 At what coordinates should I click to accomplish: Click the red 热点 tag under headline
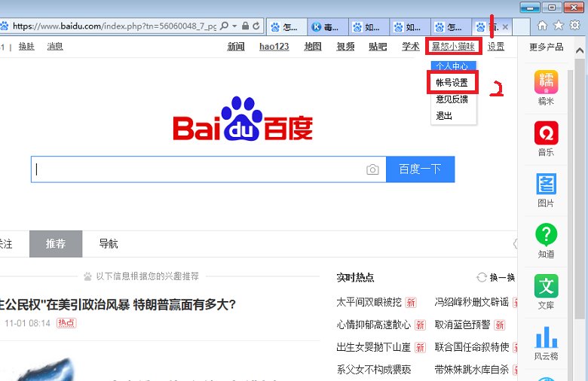pyautogui.click(x=66, y=323)
